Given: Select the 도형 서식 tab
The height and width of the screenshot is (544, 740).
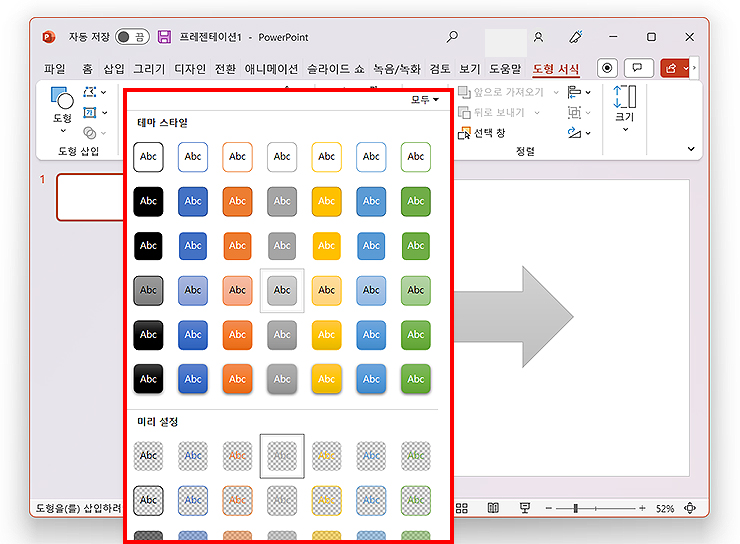Looking at the screenshot, I should [x=555, y=69].
